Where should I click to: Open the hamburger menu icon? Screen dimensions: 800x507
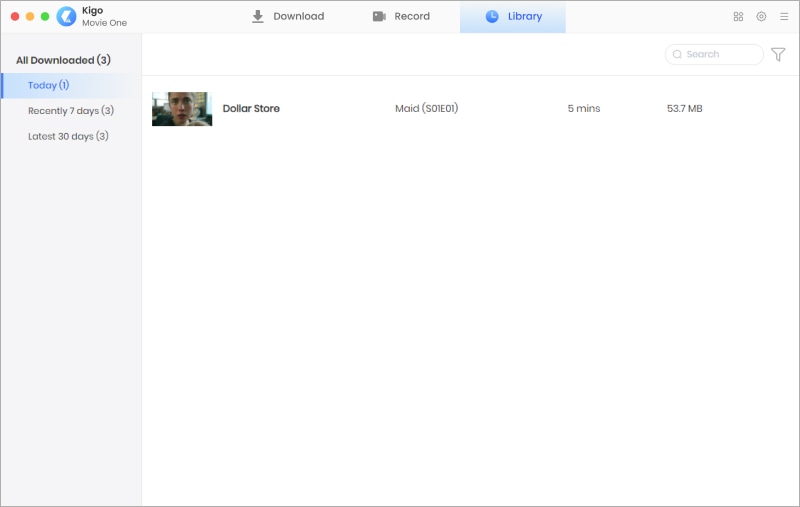(784, 16)
